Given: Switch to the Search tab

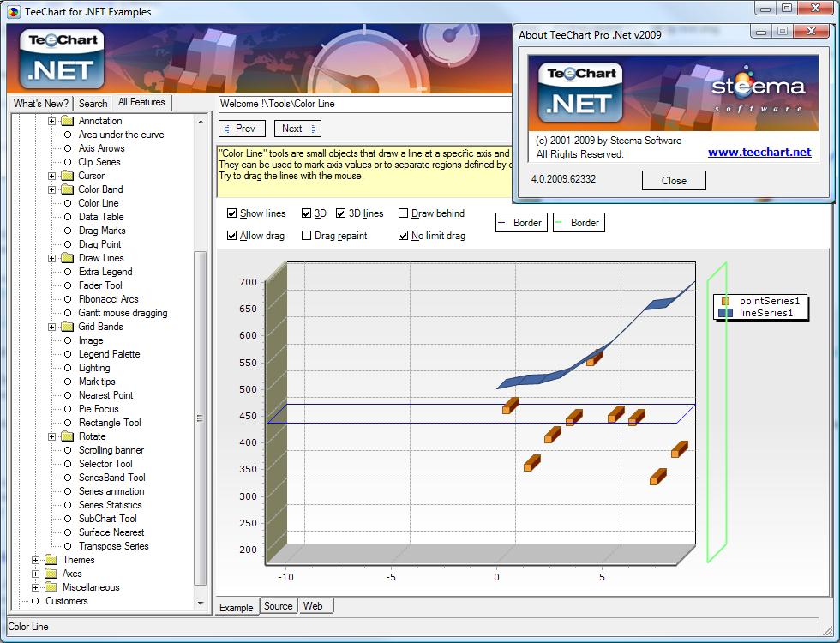Looking at the screenshot, I should coord(93,104).
